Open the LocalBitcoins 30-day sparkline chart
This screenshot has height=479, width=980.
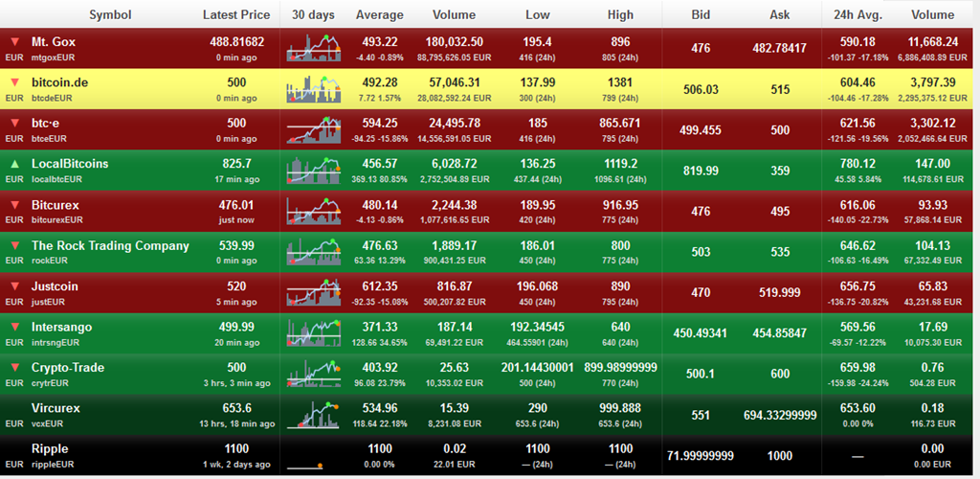click(x=314, y=171)
